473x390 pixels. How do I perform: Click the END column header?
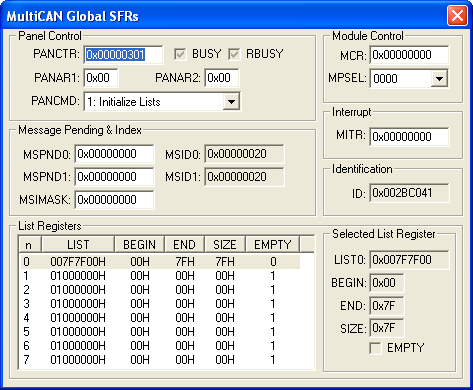tap(184, 245)
